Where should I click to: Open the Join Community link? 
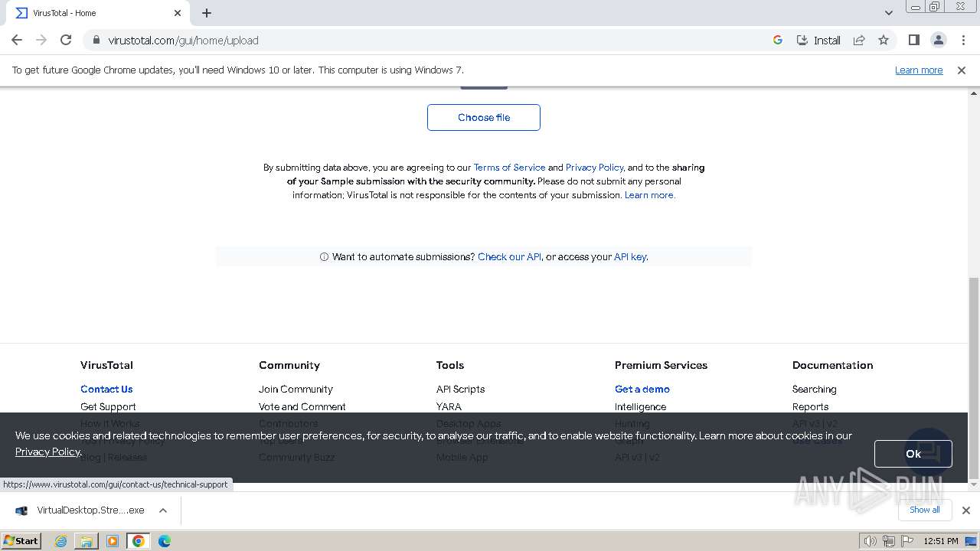pyautogui.click(x=296, y=389)
